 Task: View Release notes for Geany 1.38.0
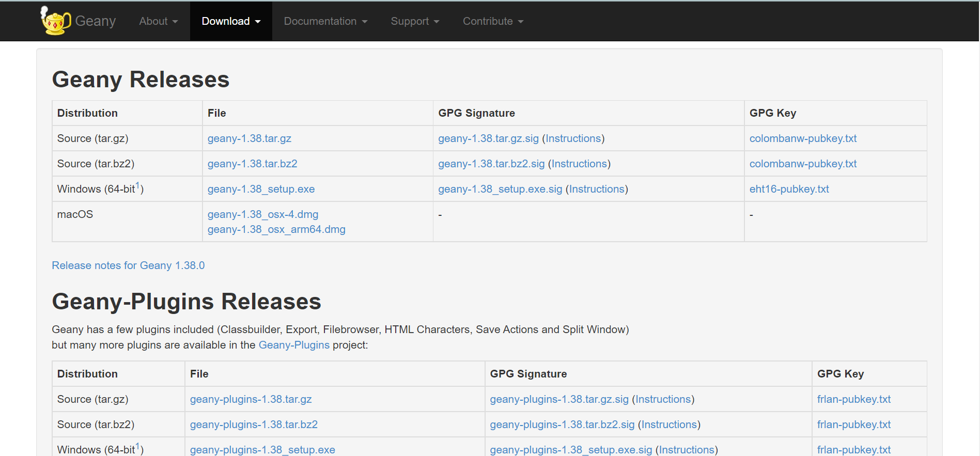(x=128, y=265)
